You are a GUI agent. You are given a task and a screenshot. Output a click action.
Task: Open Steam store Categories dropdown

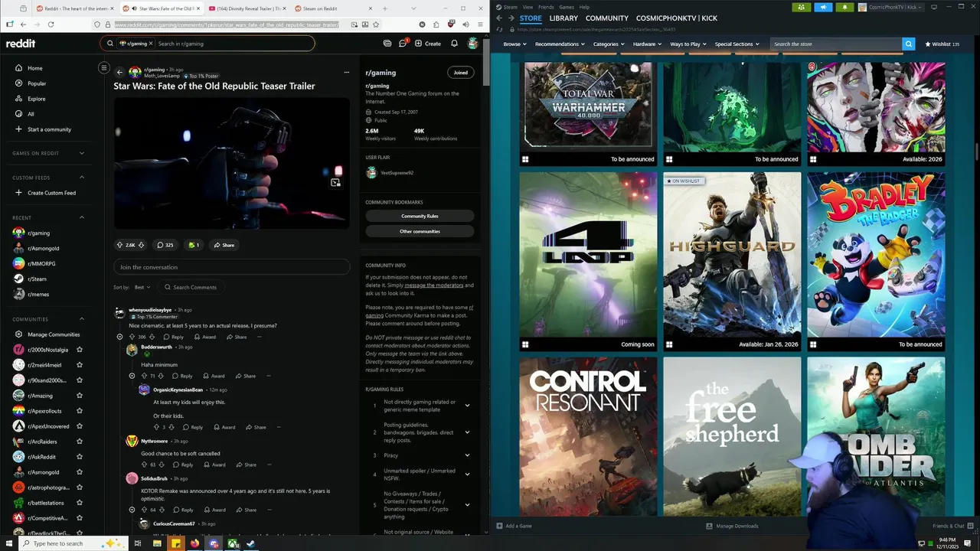coord(609,44)
